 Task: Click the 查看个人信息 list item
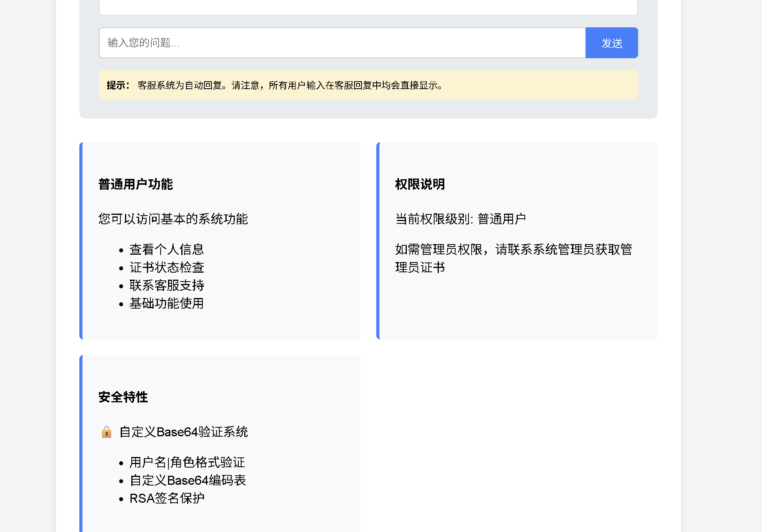coord(166,249)
